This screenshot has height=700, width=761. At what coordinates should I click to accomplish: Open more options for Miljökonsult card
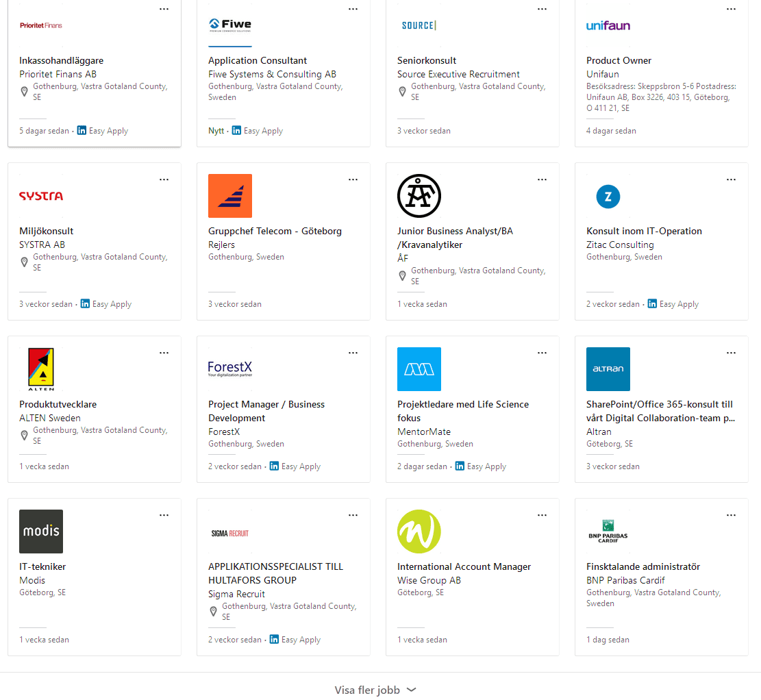tap(164, 179)
